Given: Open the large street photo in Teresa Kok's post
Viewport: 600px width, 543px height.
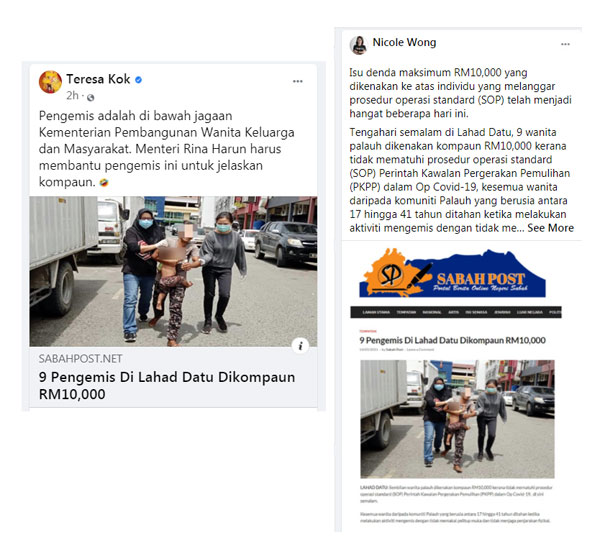Looking at the screenshot, I should [173, 271].
